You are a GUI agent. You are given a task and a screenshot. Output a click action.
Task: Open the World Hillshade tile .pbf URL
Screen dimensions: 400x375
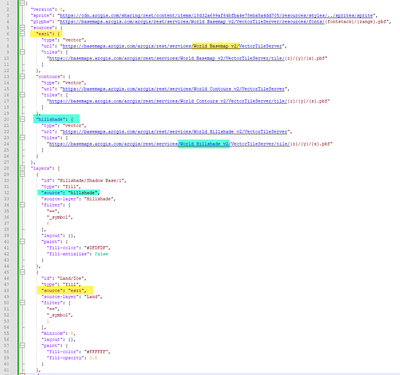pos(169,144)
